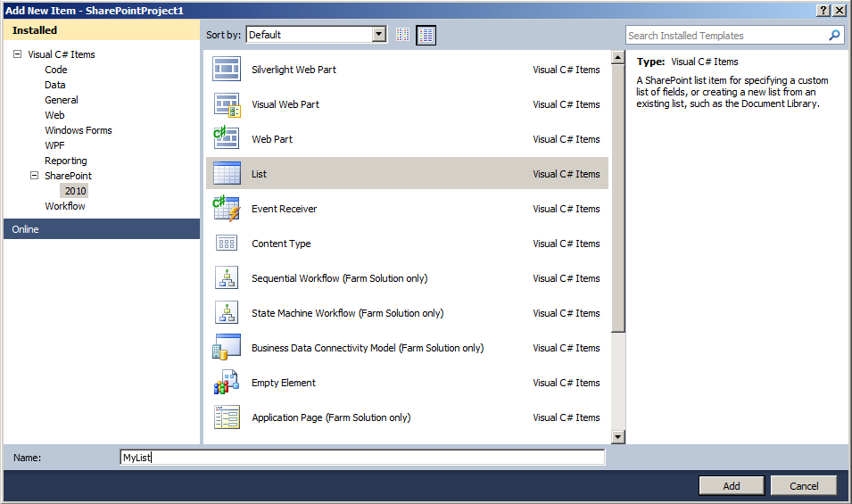This screenshot has height=504, width=852.
Task: Close the Add New Item dialog
Action: click(x=840, y=11)
